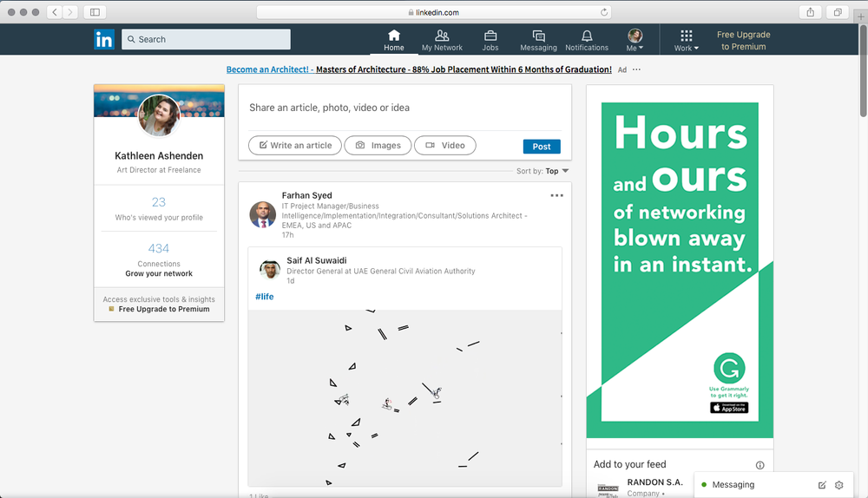
Task: Click the page vertical scrollbar
Action: (863, 71)
